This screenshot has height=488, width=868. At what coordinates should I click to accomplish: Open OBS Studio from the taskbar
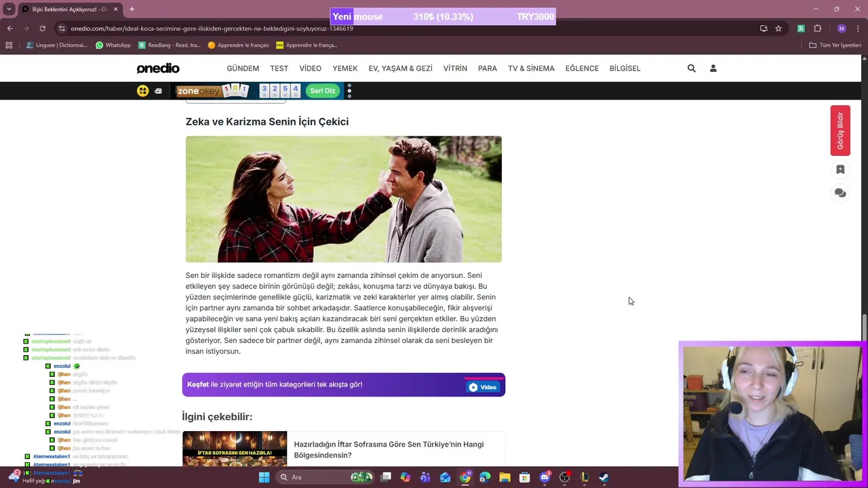564,477
